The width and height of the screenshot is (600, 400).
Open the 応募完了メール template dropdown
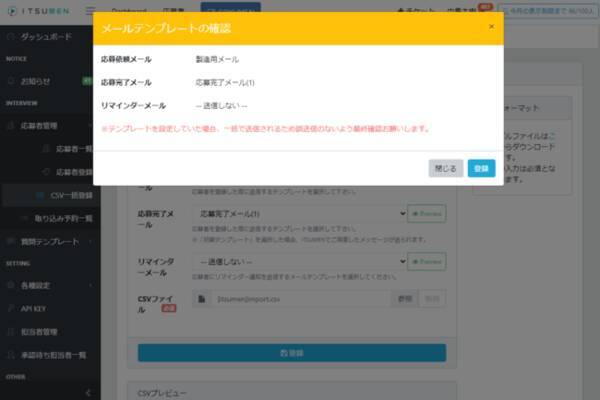(299, 214)
